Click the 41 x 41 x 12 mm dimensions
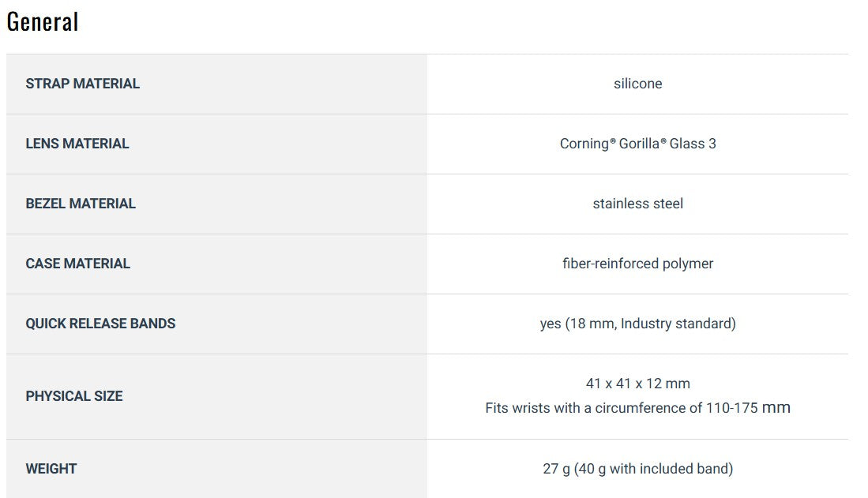The height and width of the screenshot is (498, 868). click(x=637, y=384)
